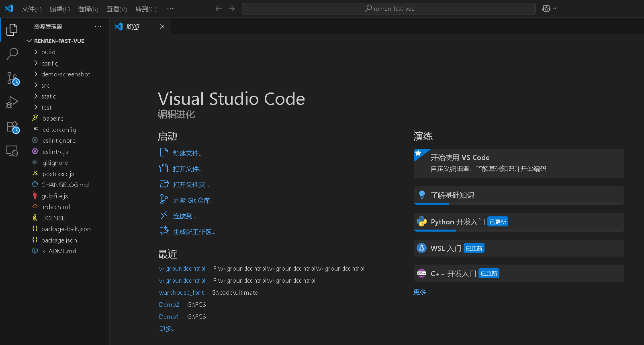Viewport: 644px width, 345px height.
Task: Open the 开始使用 VS Code walkthrough card
Action: click(x=519, y=163)
